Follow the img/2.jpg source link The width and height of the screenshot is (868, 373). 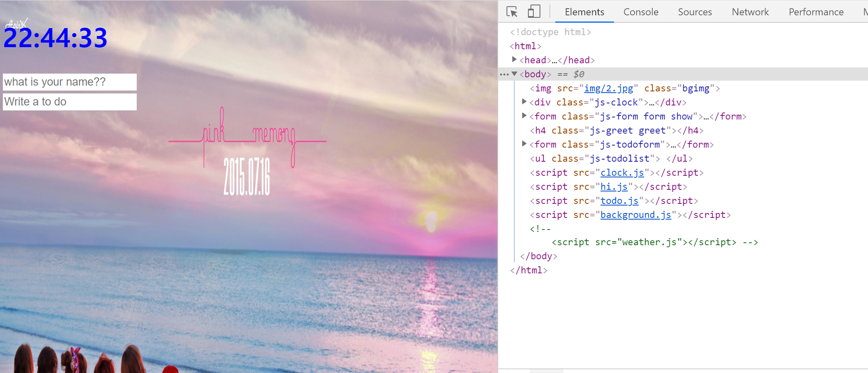[609, 88]
